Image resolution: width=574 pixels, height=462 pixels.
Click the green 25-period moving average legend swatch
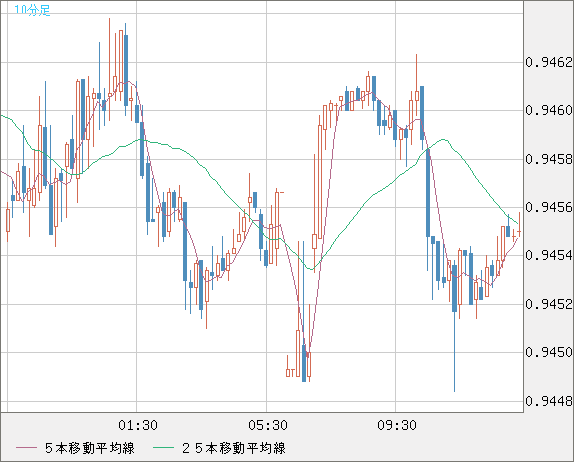click(163, 448)
